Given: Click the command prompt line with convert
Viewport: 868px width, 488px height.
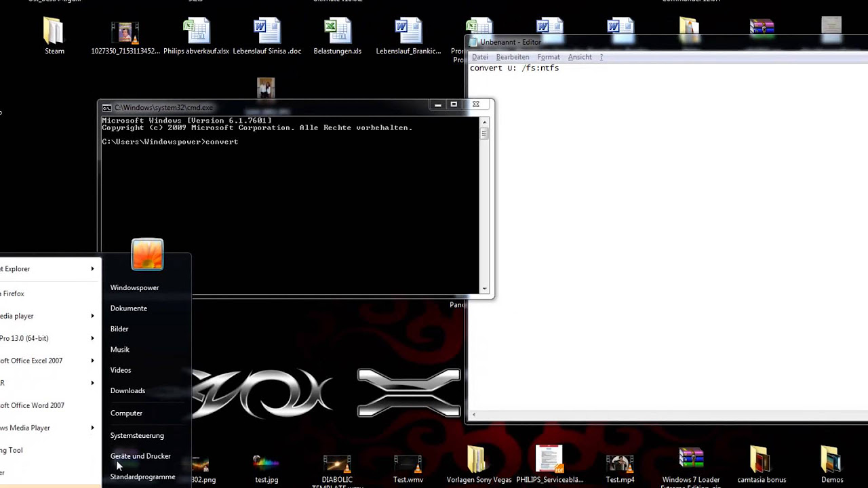Looking at the screenshot, I should [x=170, y=142].
